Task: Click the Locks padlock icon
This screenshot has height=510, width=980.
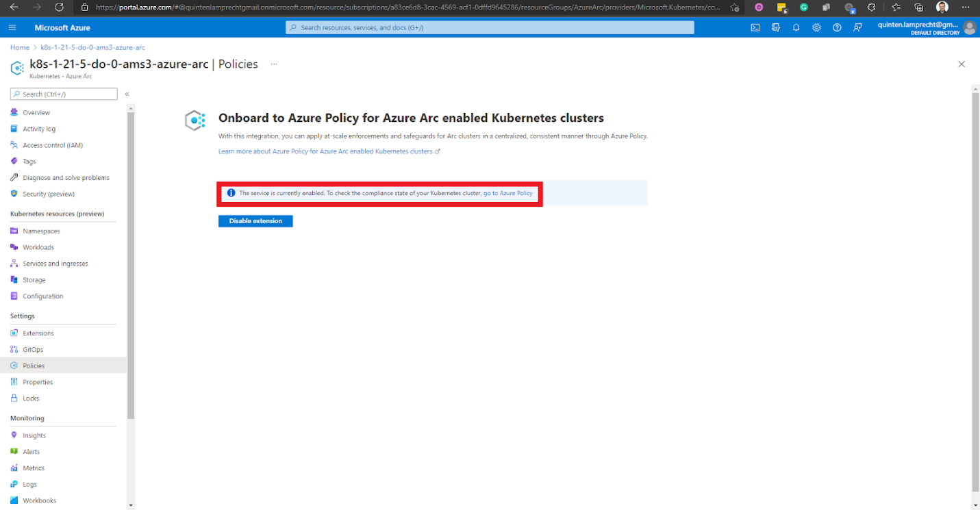Action: pos(14,398)
